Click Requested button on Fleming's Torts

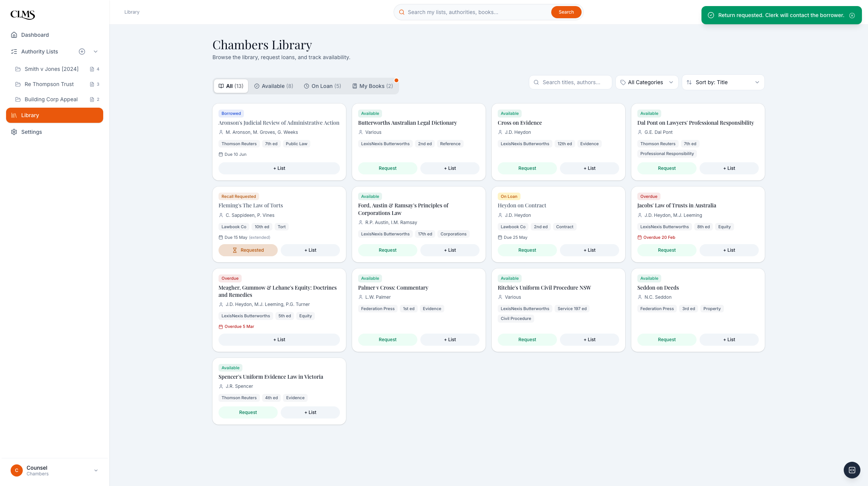coord(248,250)
